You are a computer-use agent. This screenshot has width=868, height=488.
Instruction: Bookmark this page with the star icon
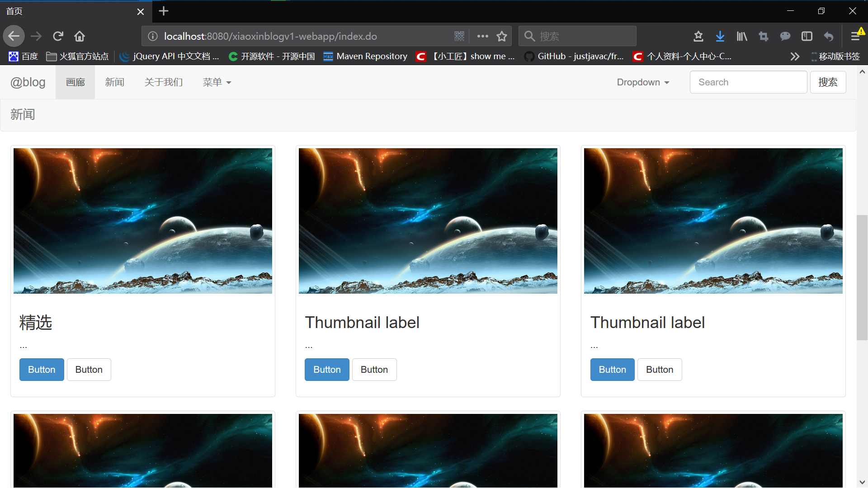pos(502,36)
